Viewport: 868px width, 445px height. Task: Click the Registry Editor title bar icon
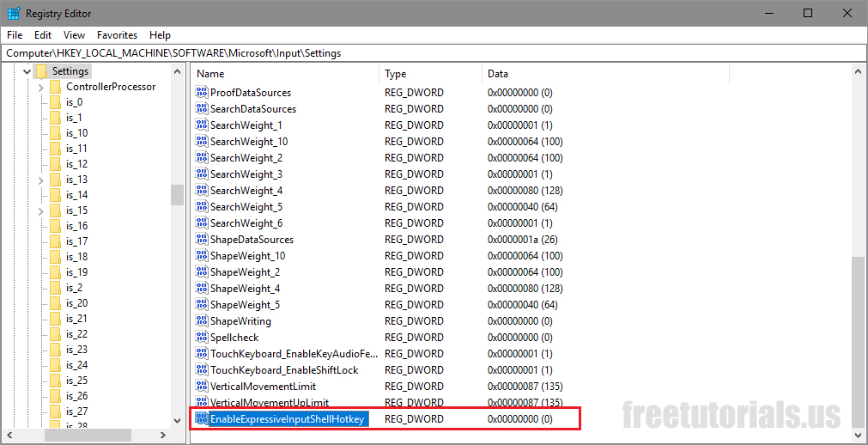point(14,13)
